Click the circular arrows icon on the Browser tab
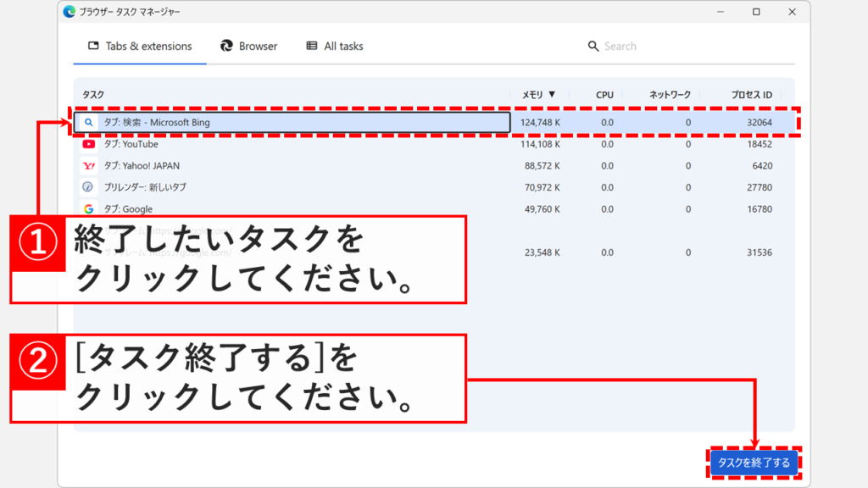Image resolution: width=868 pixels, height=488 pixels. pyautogui.click(x=225, y=46)
